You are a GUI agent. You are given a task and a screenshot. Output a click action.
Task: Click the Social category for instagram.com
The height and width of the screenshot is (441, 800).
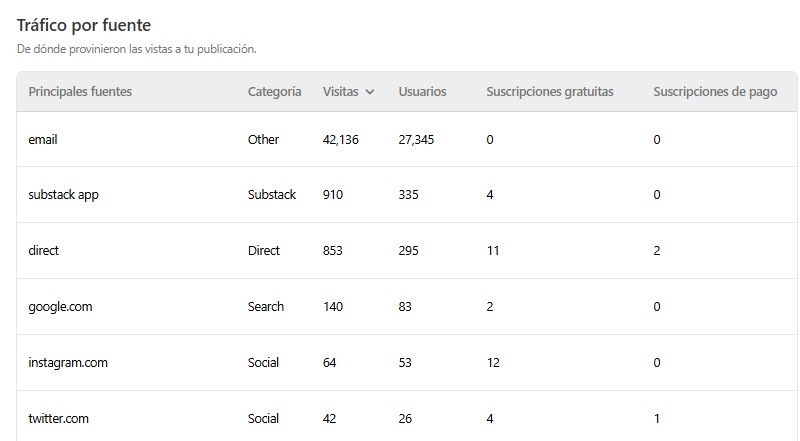tap(263, 363)
